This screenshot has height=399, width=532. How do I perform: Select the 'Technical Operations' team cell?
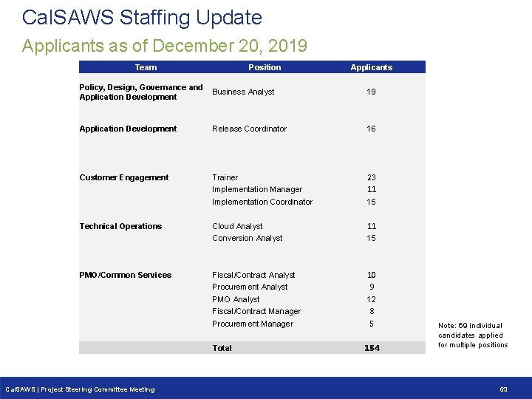[x=120, y=226]
